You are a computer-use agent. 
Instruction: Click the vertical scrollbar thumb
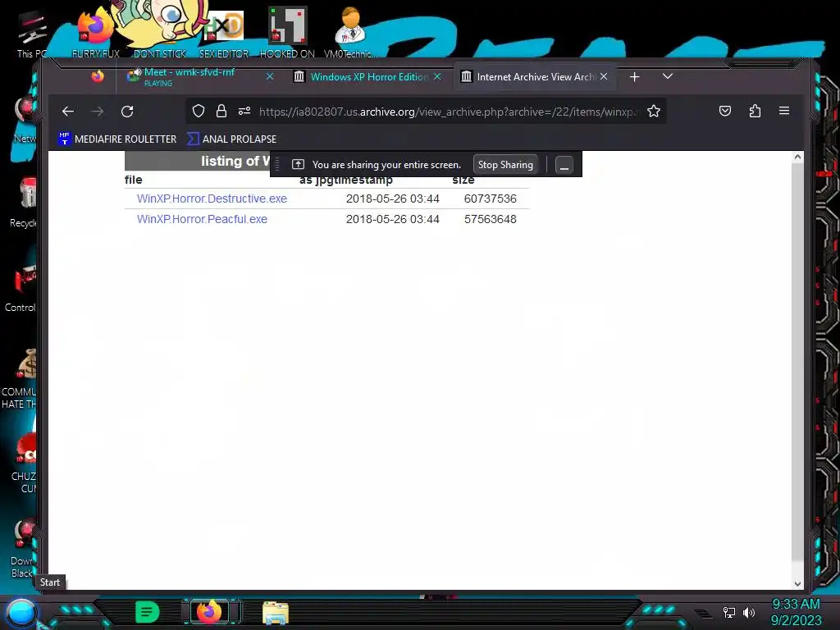(797, 362)
